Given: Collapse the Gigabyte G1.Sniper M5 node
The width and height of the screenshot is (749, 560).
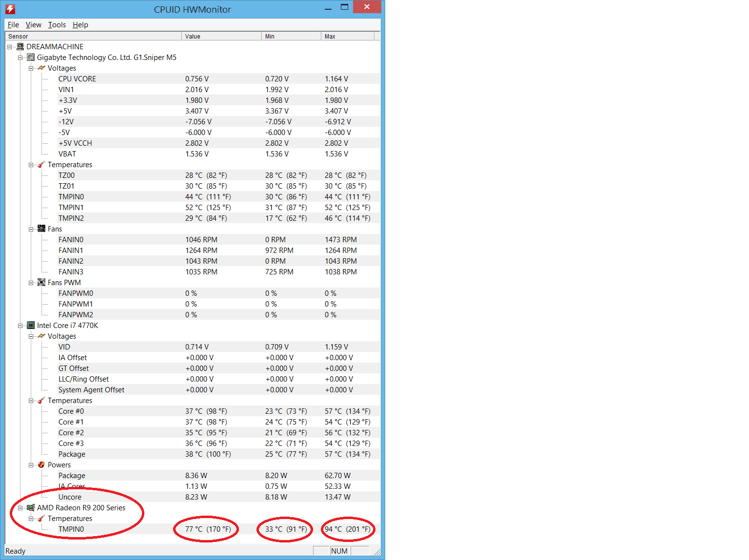Looking at the screenshot, I should 20,58.
